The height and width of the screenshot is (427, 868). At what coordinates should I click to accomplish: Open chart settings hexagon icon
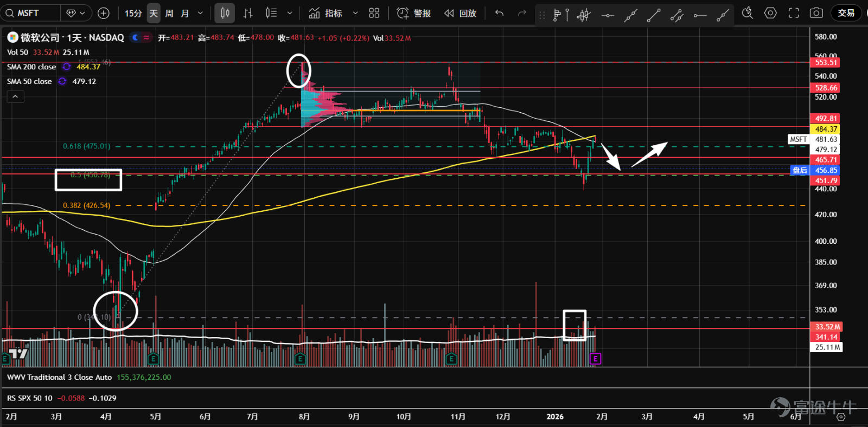coord(770,13)
